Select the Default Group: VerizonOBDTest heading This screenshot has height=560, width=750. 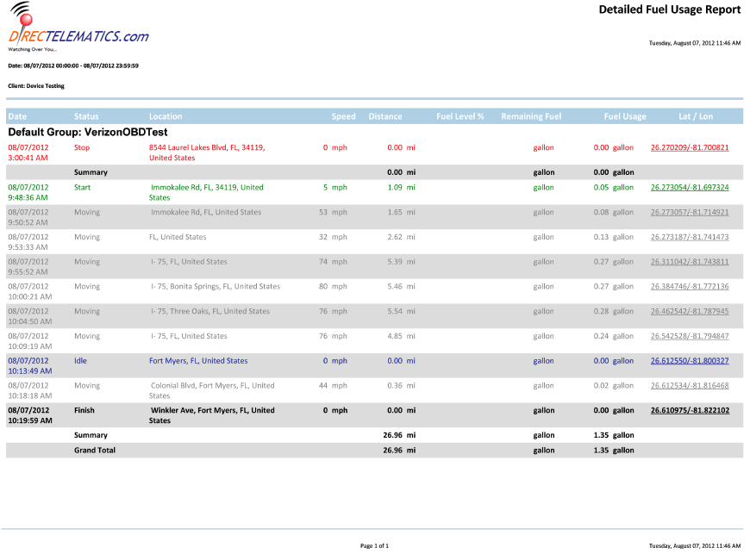coord(87,133)
